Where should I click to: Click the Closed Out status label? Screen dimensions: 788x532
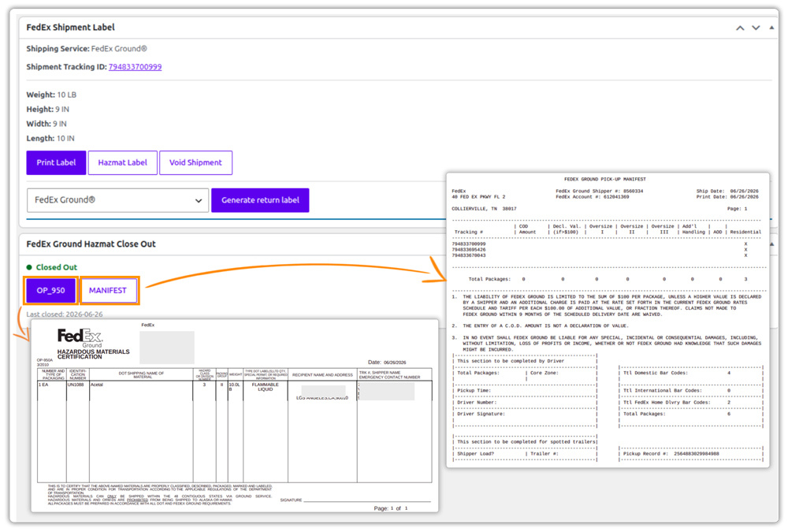[x=57, y=267]
